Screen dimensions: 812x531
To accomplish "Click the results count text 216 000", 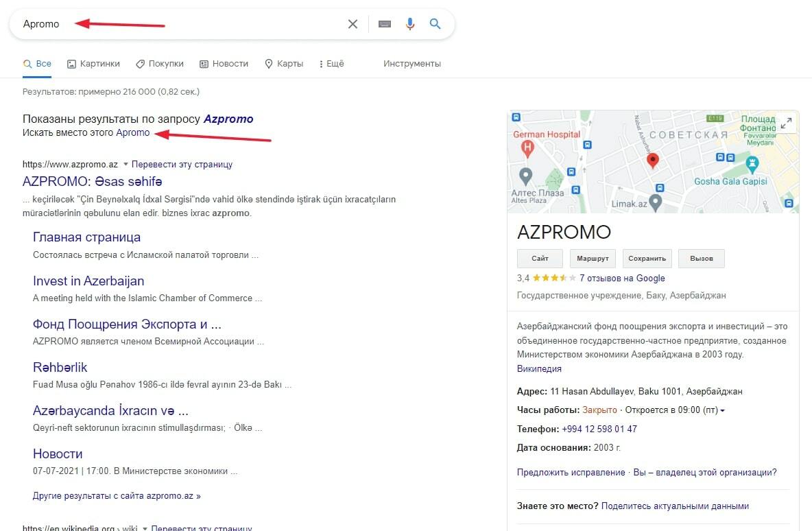I will click(x=139, y=92).
